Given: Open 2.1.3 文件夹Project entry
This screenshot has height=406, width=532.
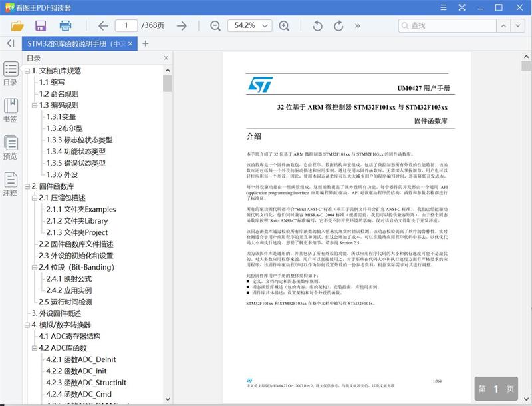Looking at the screenshot, I should point(77,232).
